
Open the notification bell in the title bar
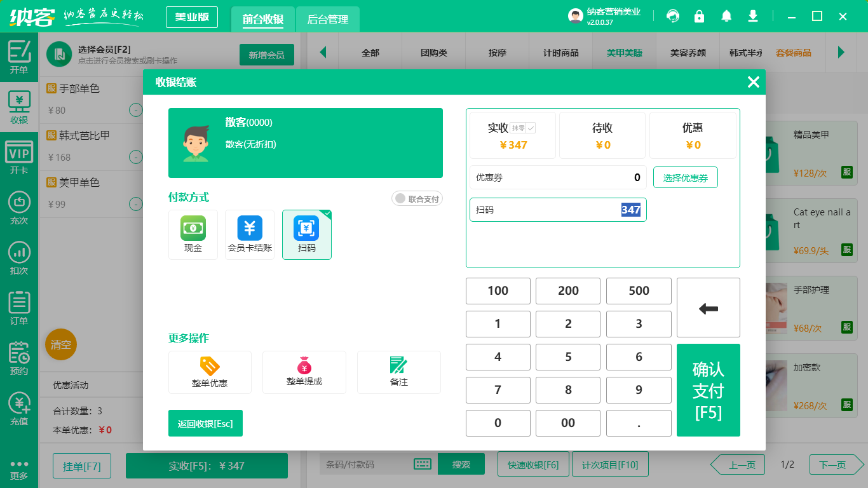(726, 16)
